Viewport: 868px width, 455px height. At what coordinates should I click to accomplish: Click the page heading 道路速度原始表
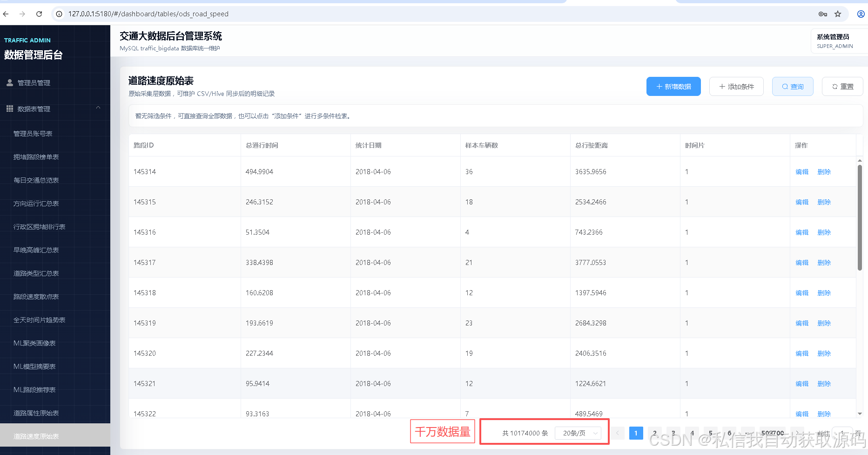(x=161, y=81)
